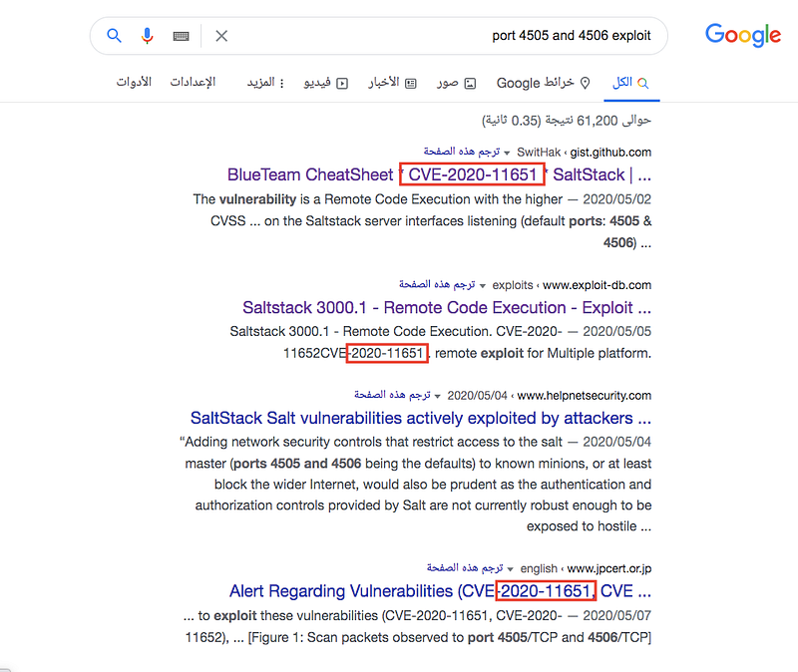Open the صور (Images) results tab
This screenshot has height=672, width=798.
click(x=456, y=83)
